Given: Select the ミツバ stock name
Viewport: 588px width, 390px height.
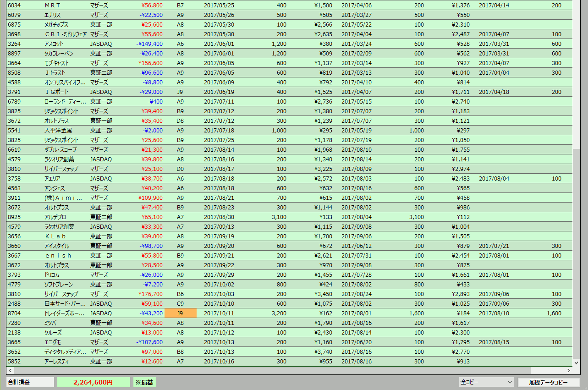Looking at the screenshot, I should 50,323.
